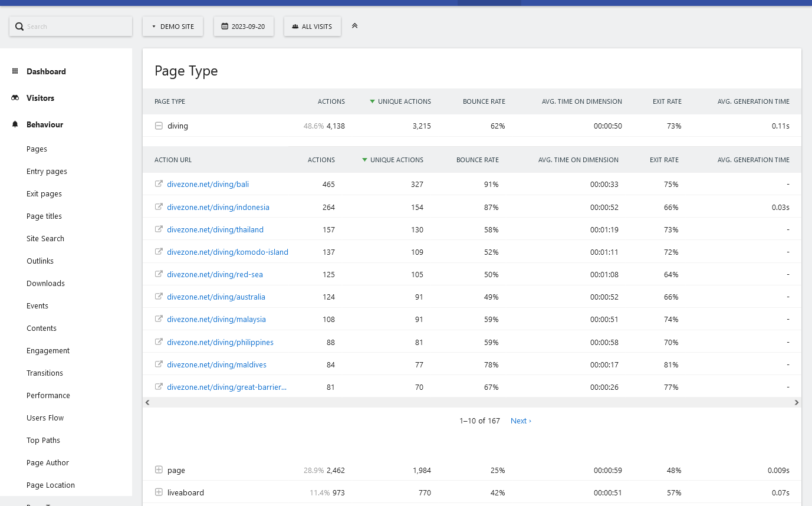
Task: Go to Page Location report
Action: pos(51,485)
